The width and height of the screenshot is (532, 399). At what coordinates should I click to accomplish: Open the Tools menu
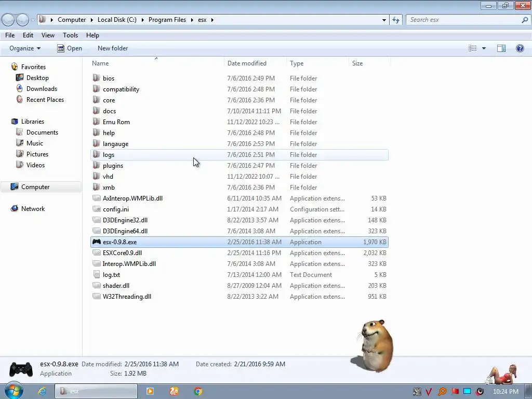(70, 35)
